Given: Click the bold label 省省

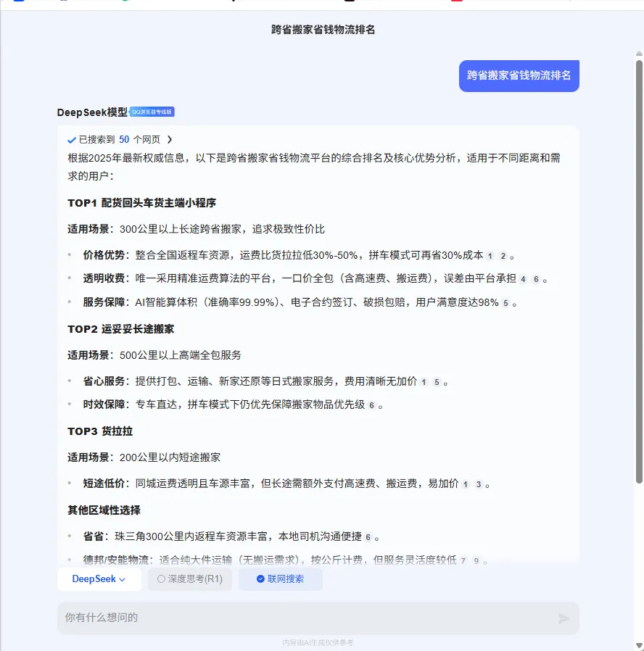Looking at the screenshot, I should click(x=94, y=536).
